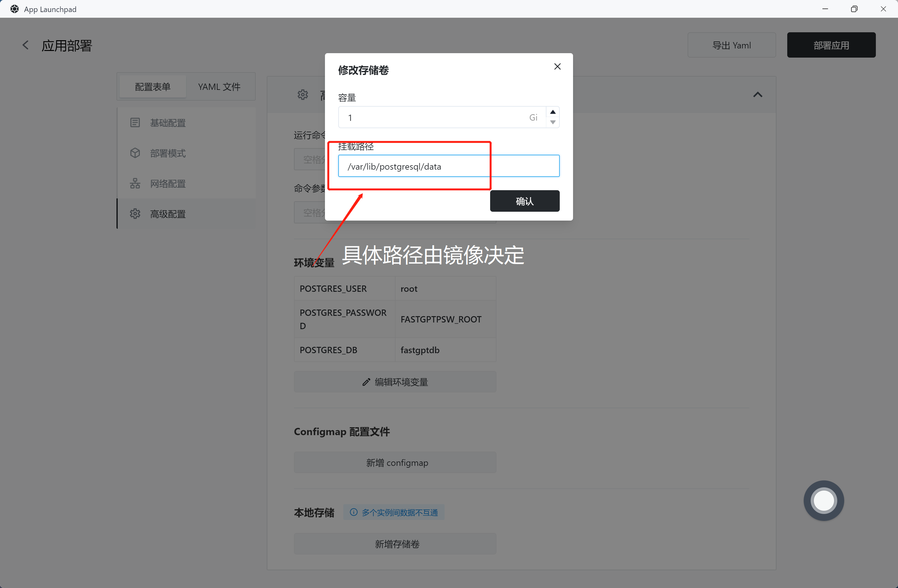The height and width of the screenshot is (588, 898).
Task: Increase capacity with the up stepper arrow
Action: point(553,112)
